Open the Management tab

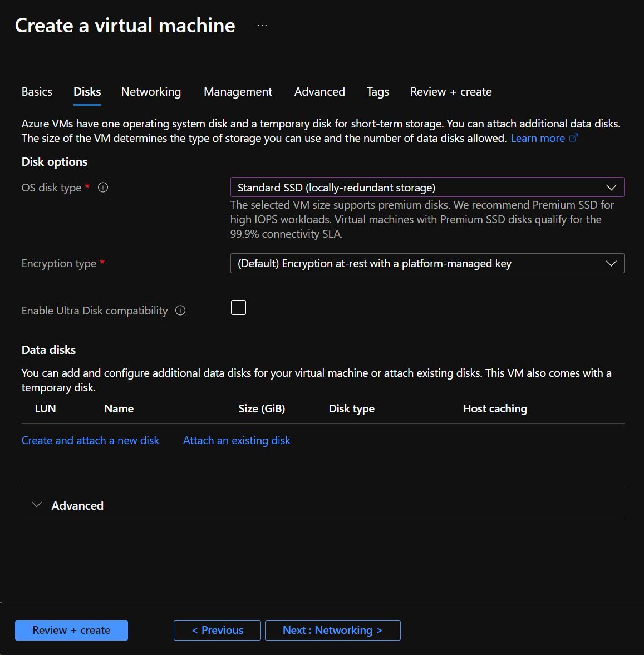[x=238, y=92]
